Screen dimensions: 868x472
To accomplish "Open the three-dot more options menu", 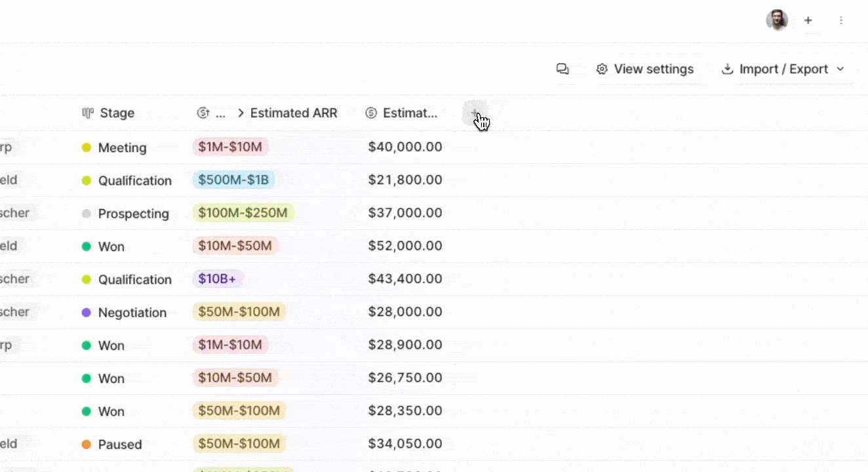I will click(841, 20).
